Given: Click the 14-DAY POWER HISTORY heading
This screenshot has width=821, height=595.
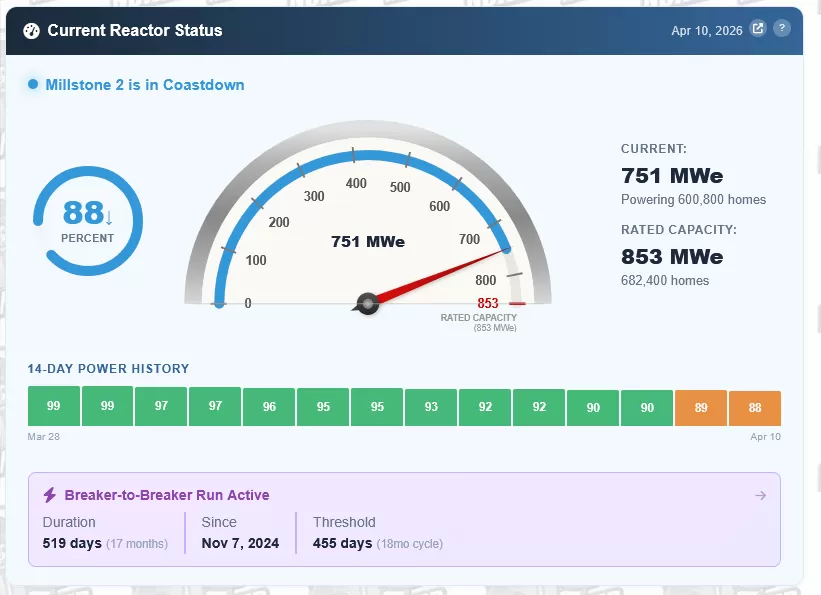Looking at the screenshot, I should [108, 369].
